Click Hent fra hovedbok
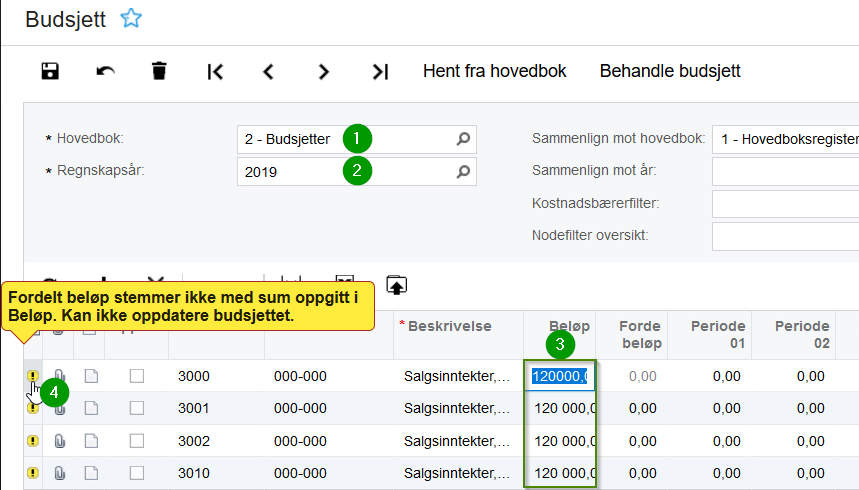Image resolution: width=859 pixels, height=490 pixels. coord(495,71)
